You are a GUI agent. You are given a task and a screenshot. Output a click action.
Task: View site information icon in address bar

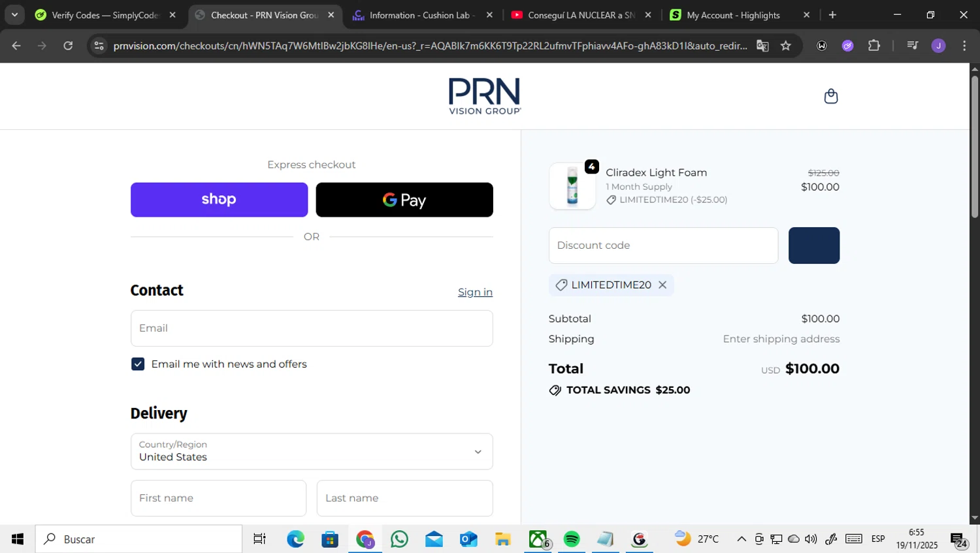[99, 46]
